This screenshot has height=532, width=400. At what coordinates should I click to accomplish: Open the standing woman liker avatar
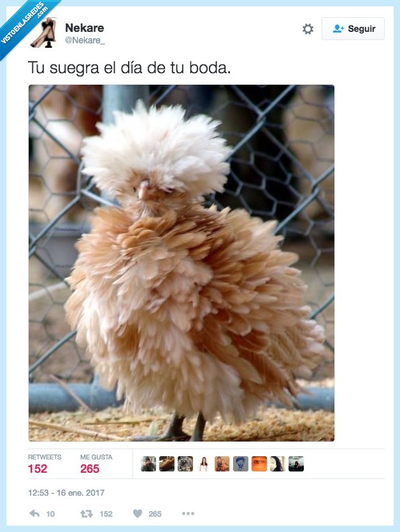[x=204, y=464]
